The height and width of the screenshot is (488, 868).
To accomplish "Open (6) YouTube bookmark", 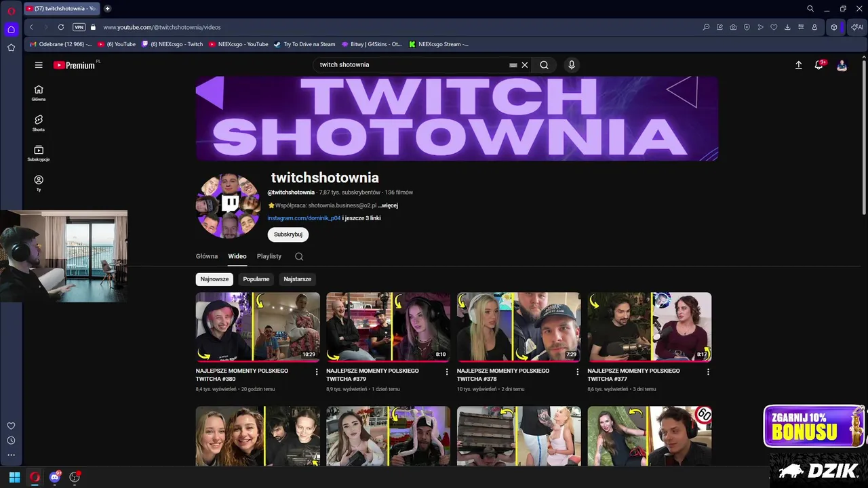I will point(117,44).
